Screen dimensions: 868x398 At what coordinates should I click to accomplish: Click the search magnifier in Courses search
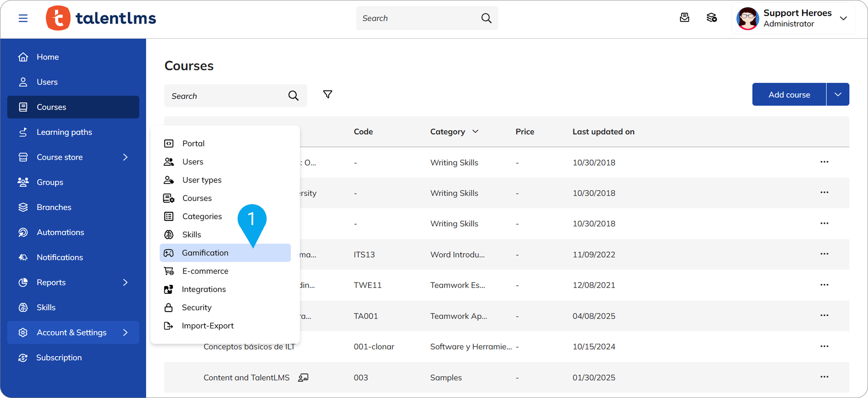point(293,96)
